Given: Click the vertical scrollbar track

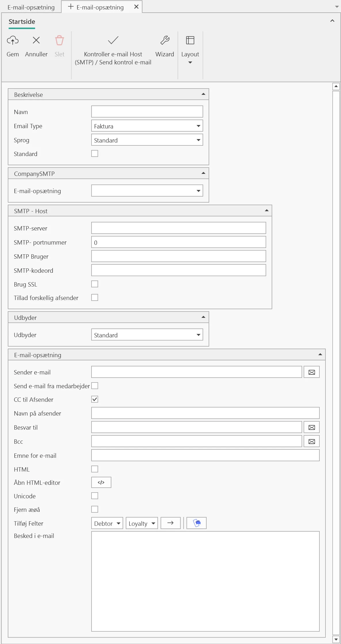Looking at the screenshot, I should click(336, 363).
